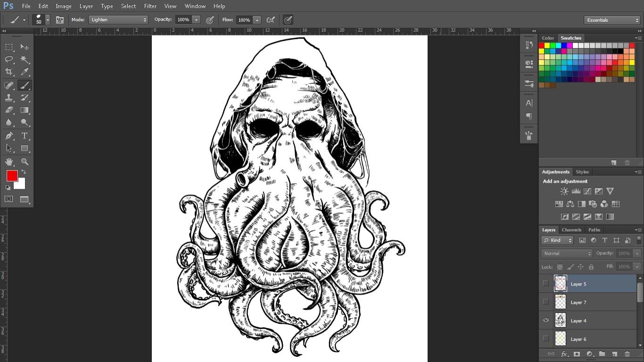
Task: Toggle visibility box for Layer 7
Action: (546, 302)
